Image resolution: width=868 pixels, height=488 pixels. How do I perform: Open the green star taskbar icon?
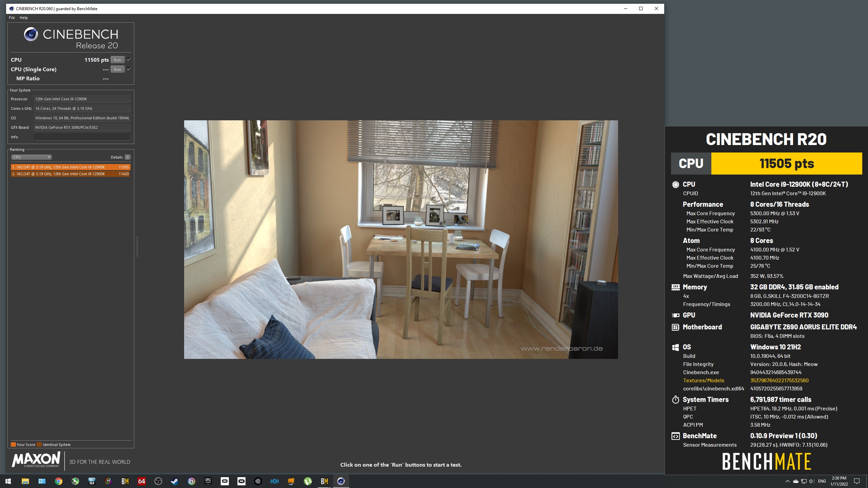(75, 481)
